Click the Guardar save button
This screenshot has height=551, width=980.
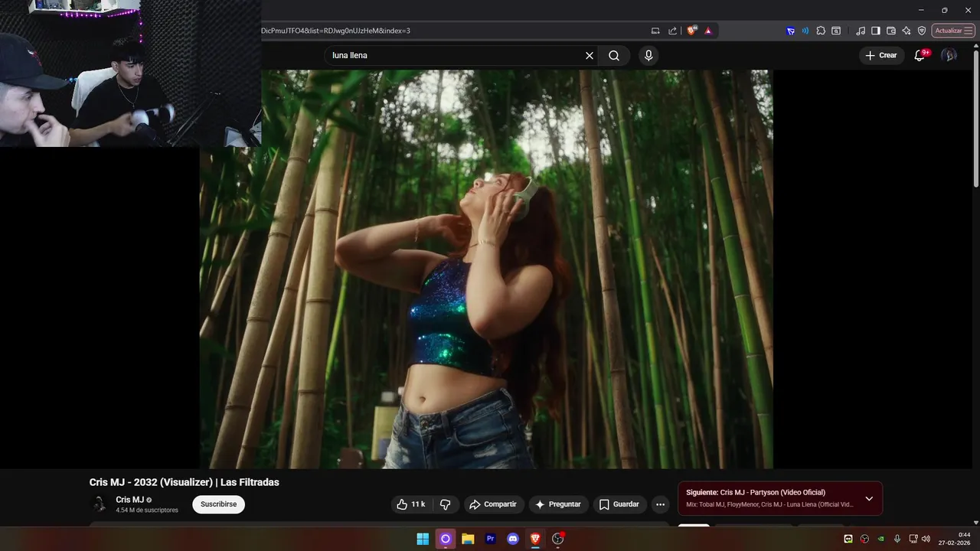click(x=619, y=504)
